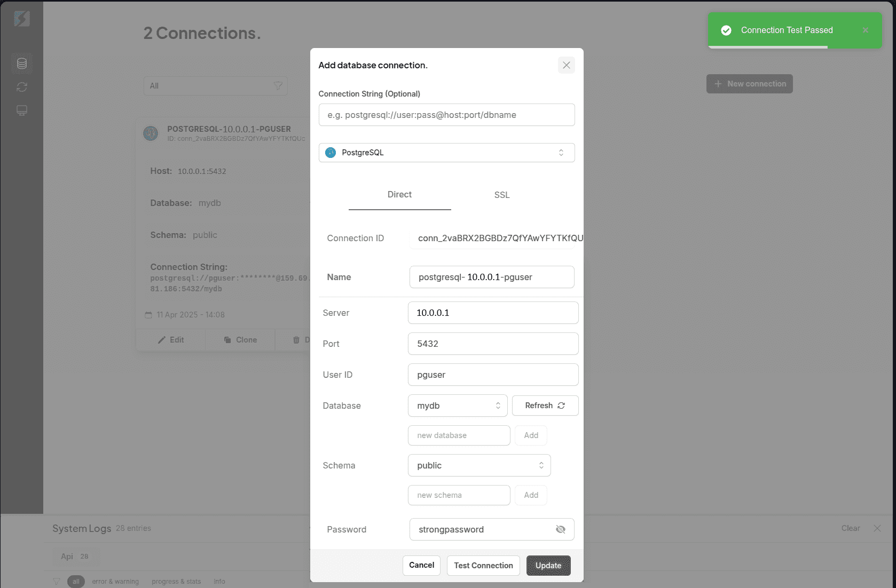Viewport: 896px width, 588px height.
Task: Focus the Port input field
Action: click(x=493, y=344)
